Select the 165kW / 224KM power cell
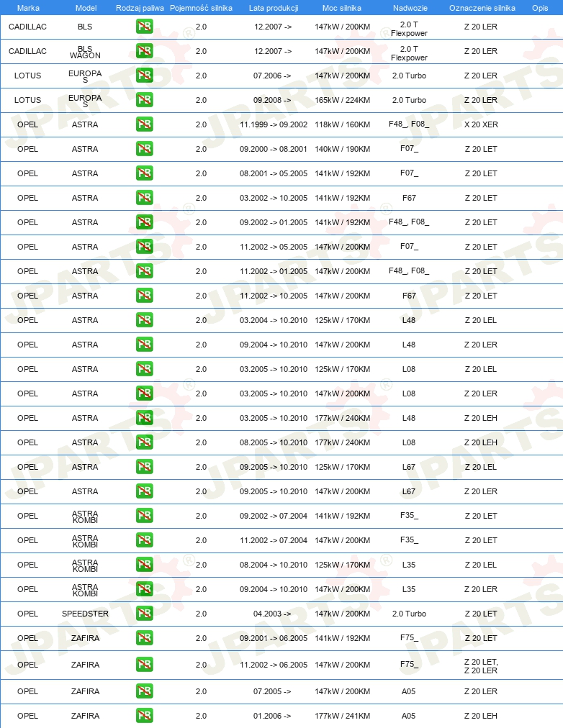This screenshot has height=728, width=563. pos(343,100)
